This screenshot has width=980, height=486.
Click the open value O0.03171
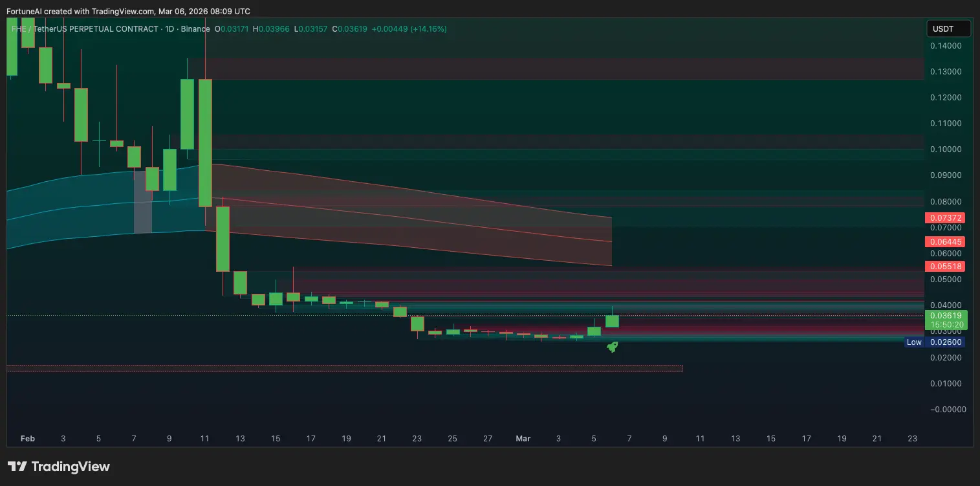(x=232, y=29)
